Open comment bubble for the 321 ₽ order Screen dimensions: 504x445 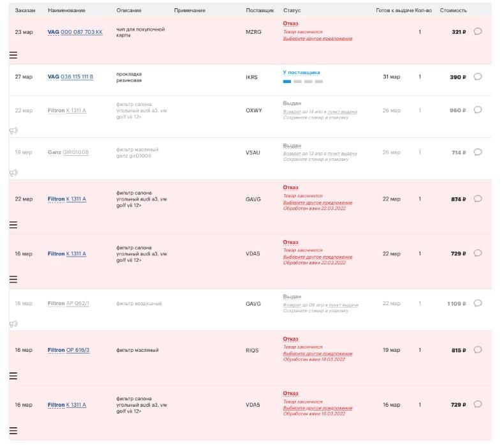click(478, 31)
